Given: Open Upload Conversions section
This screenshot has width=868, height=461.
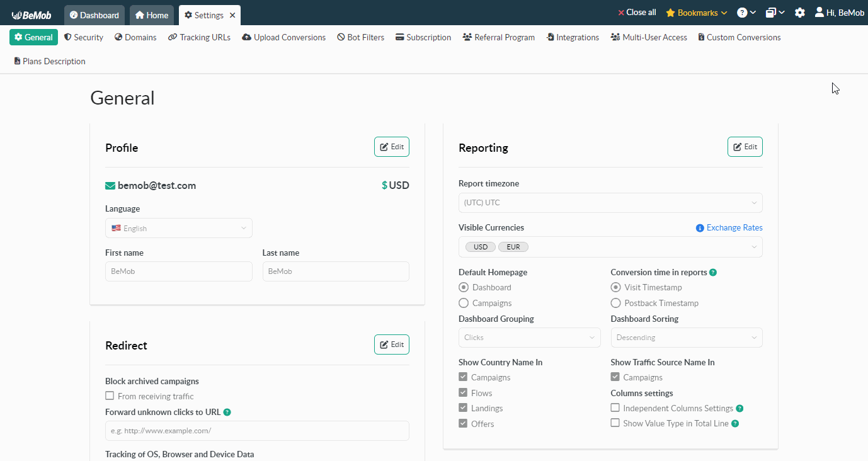Looking at the screenshot, I should point(283,37).
